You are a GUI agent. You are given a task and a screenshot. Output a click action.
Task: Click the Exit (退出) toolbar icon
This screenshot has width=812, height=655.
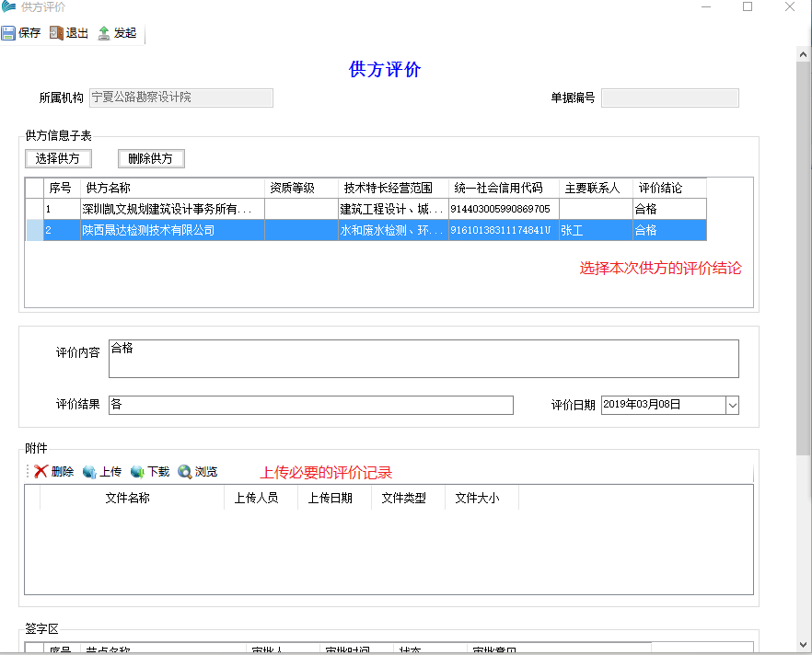pyautogui.click(x=56, y=33)
